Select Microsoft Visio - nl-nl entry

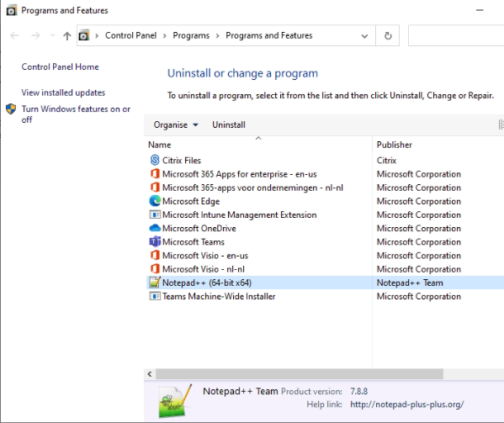203,269
